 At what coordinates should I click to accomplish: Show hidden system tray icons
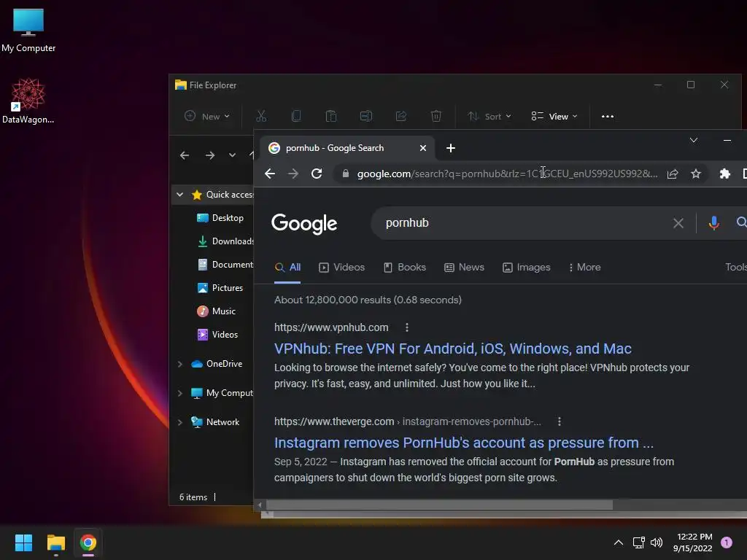point(619,542)
